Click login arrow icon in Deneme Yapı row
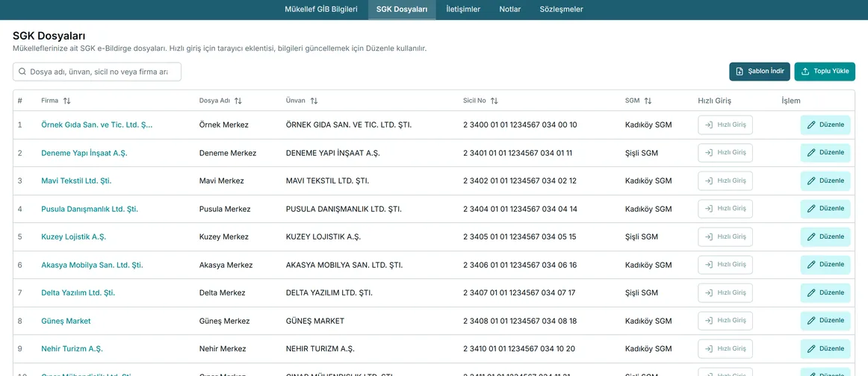Screen dimensions: 868x376 click(709, 153)
